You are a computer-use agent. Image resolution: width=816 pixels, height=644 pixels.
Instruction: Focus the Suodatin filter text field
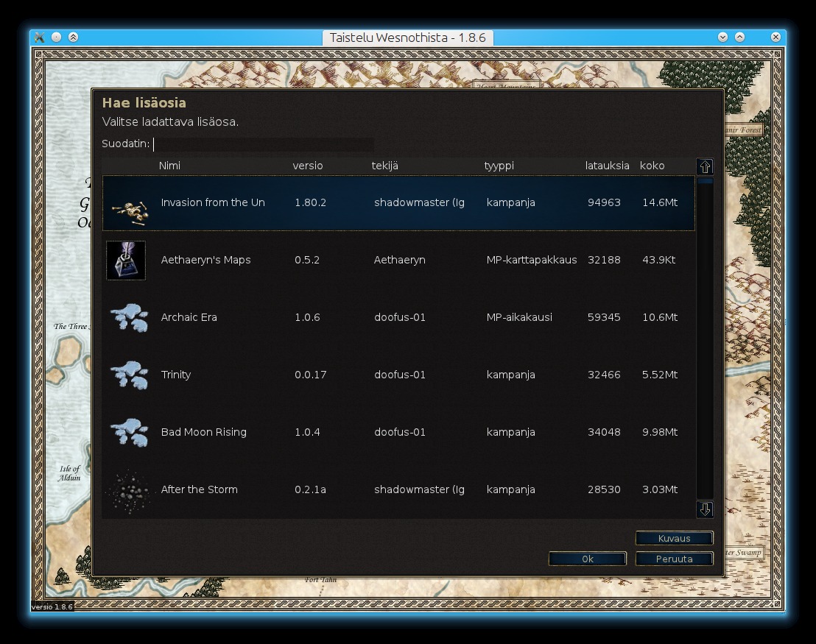tap(264, 144)
